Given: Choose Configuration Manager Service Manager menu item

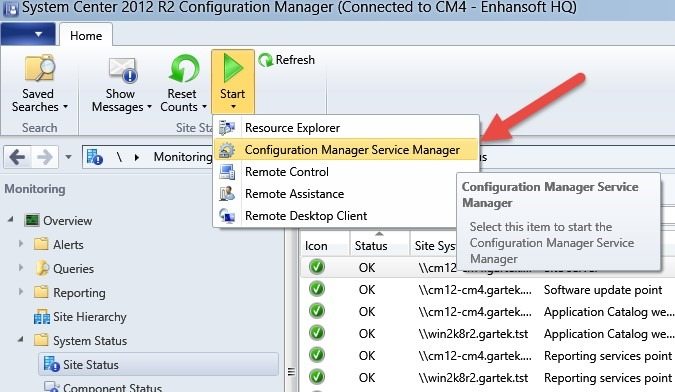Looking at the screenshot, I should click(x=346, y=150).
